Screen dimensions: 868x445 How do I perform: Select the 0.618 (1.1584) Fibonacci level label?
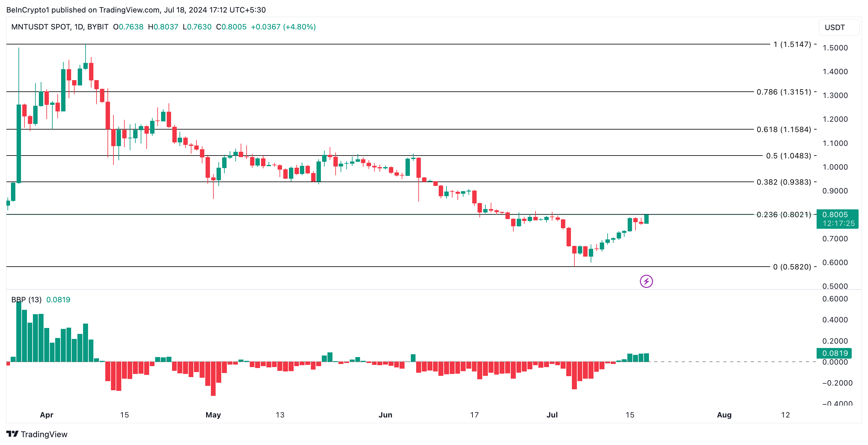coord(783,130)
